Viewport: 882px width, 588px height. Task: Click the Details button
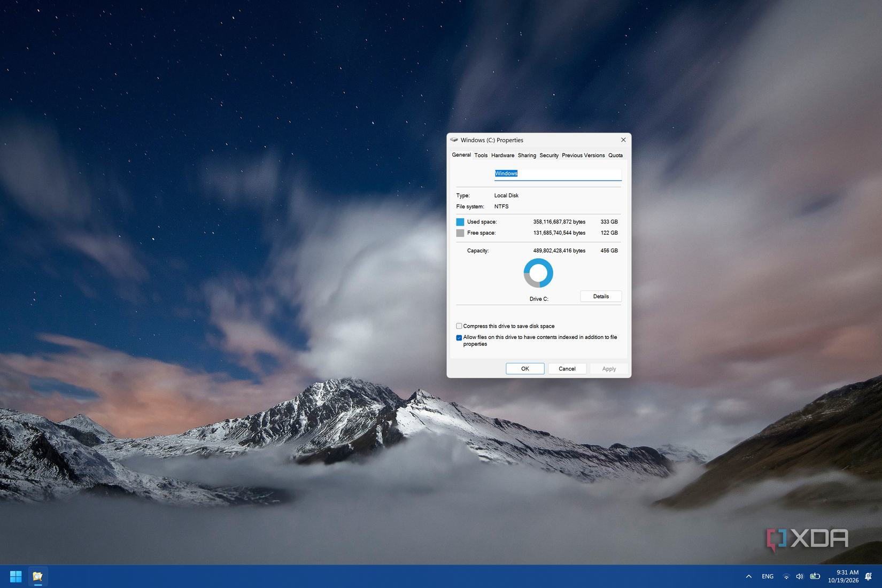click(x=601, y=296)
